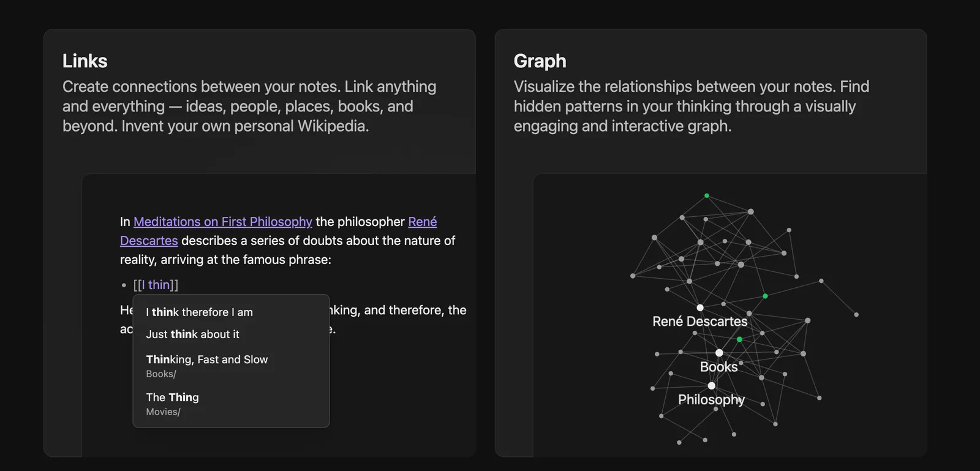Click the green node at top of graph
This screenshot has height=471, width=980.
click(x=707, y=196)
